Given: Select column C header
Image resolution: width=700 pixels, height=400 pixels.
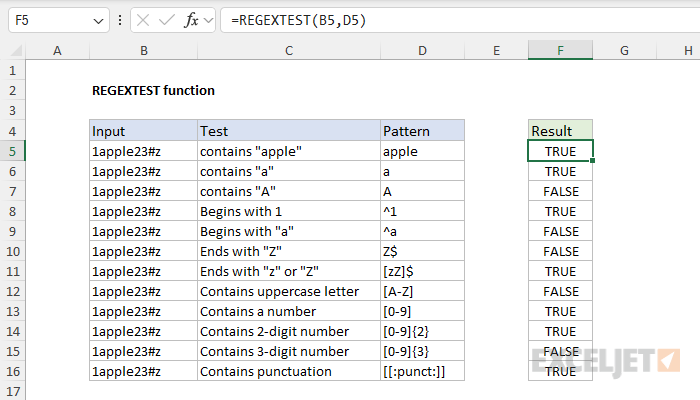Looking at the screenshot, I should [x=289, y=50].
